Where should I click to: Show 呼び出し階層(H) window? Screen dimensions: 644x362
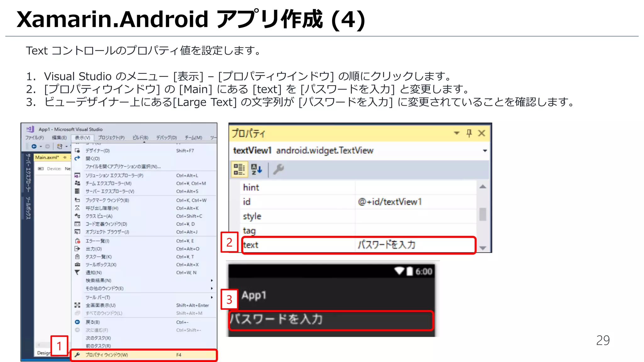point(144,208)
